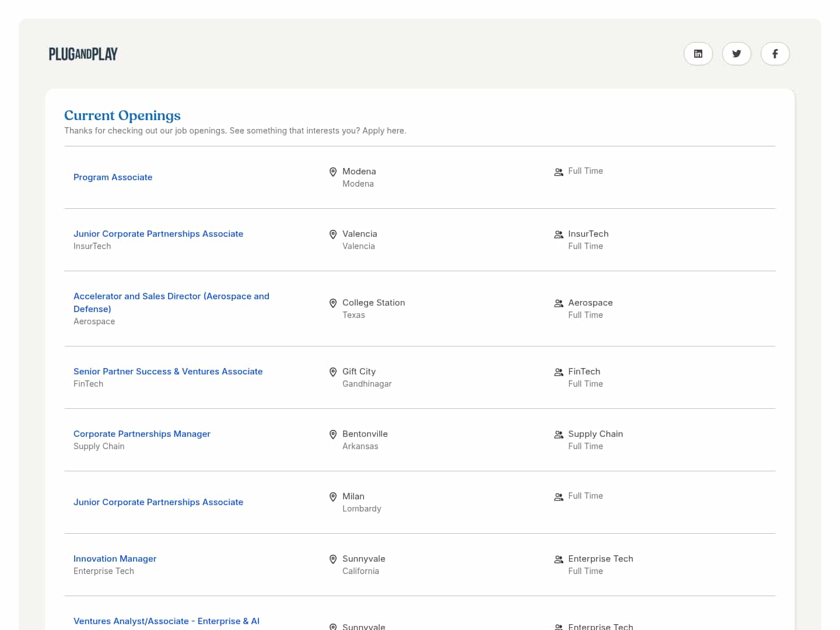The width and height of the screenshot is (840, 630).
Task: Click the location pin beside Gift City
Action: coord(333,372)
